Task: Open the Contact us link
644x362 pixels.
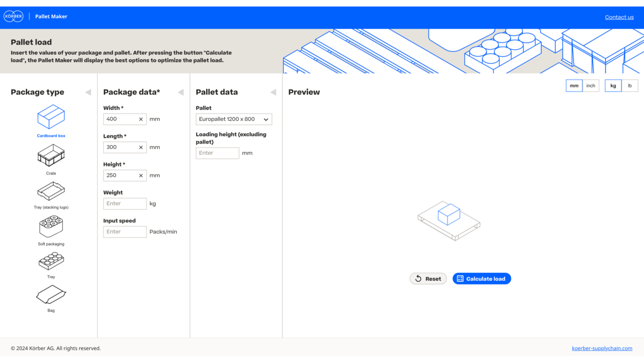Action: pyautogui.click(x=619, y=17)
